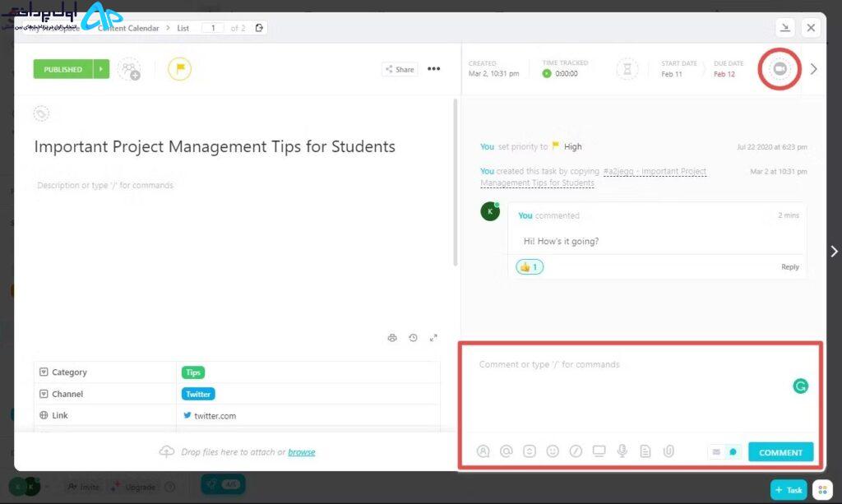Start the time tracker play button
This screenshot has height=504, width=842.
coord(547,74)
